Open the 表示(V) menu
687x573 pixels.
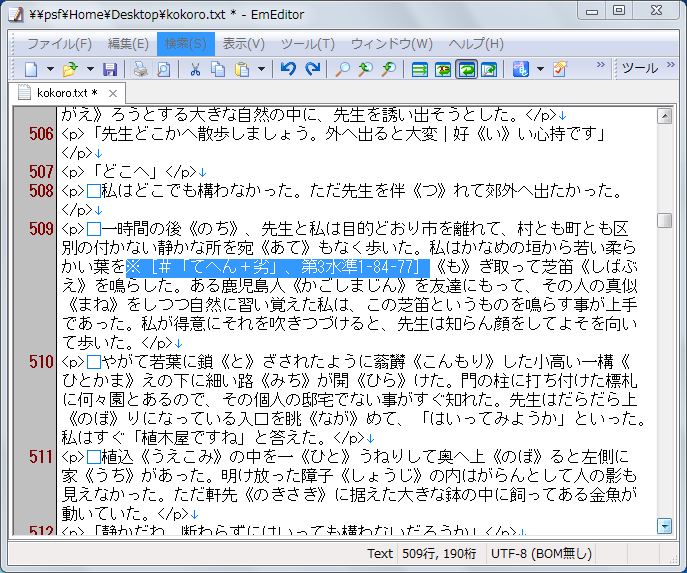tap(244, 44)
